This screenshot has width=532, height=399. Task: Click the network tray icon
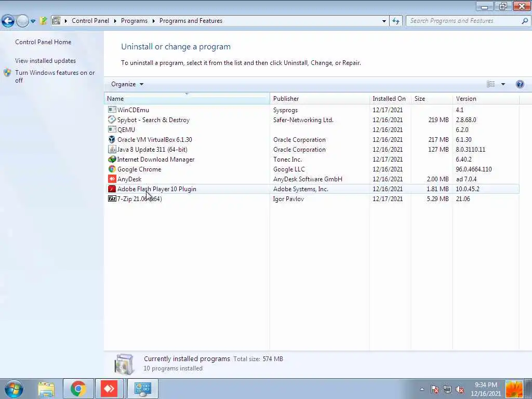pyautogui.click(x=447, y=389)
